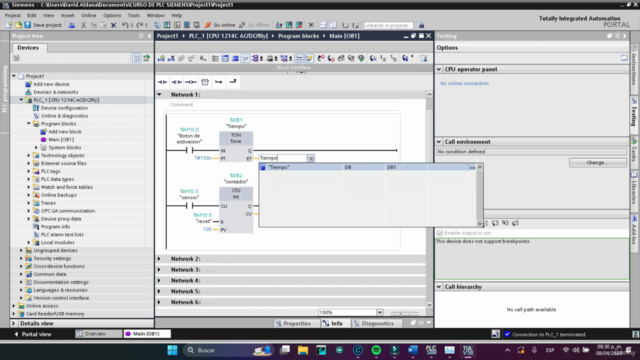Open the Project menu

12,16
